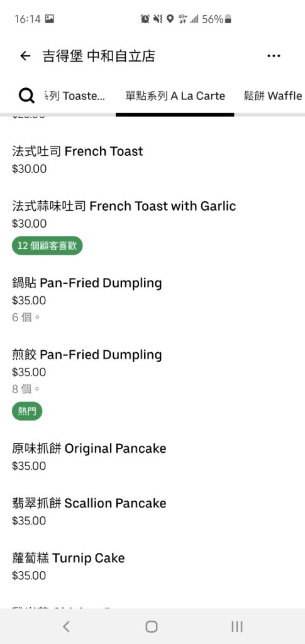Tap the Android home navigation button
The width and height of the screenshot is (305, 644).
tap(152, 626)
